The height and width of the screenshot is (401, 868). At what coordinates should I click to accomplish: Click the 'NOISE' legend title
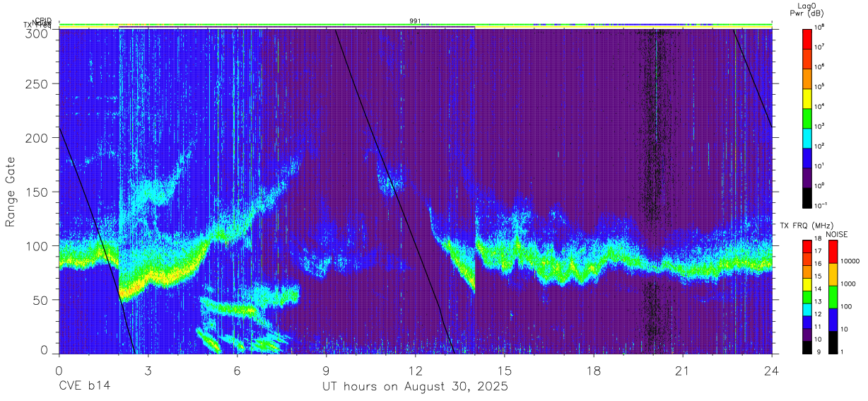[838, 233]
